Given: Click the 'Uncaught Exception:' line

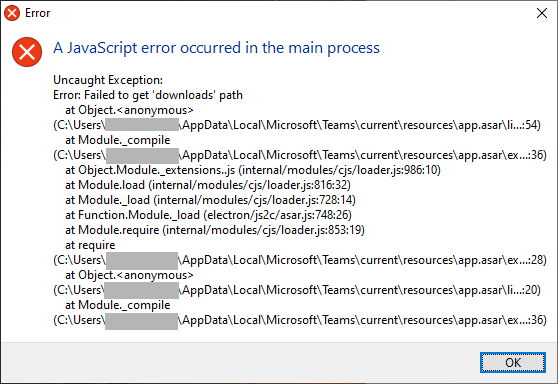Looking at the screenshot, I should (x=108, y=80).
